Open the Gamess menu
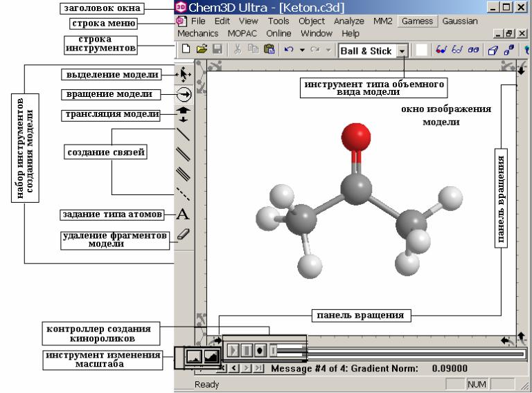The image size is (532, 393). (417, 21)
